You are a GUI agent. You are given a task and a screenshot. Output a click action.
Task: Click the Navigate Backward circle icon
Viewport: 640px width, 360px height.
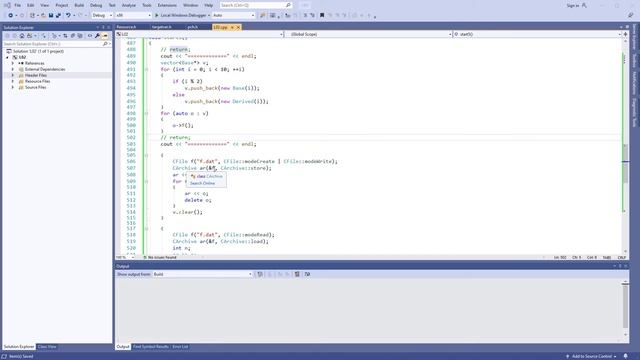11,15
